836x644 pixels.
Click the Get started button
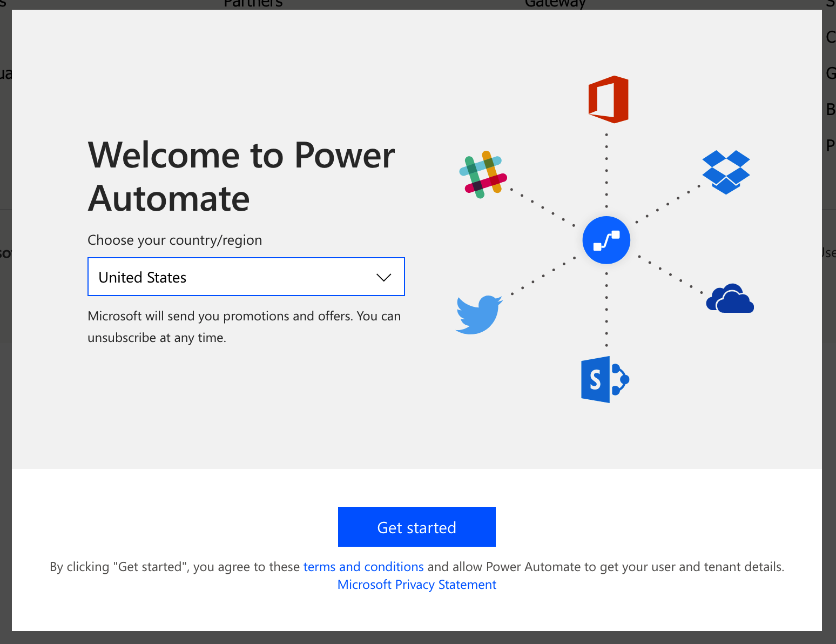pyautogui.click(x=417, y=527)
